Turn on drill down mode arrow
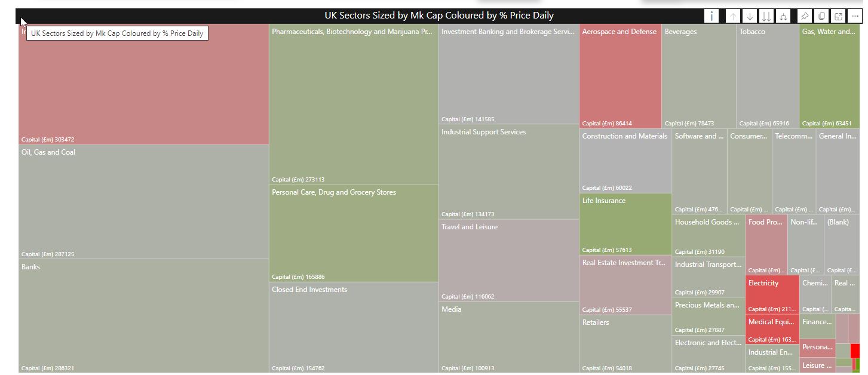Screen dimensions: 868x375 (x=750, y=16)
